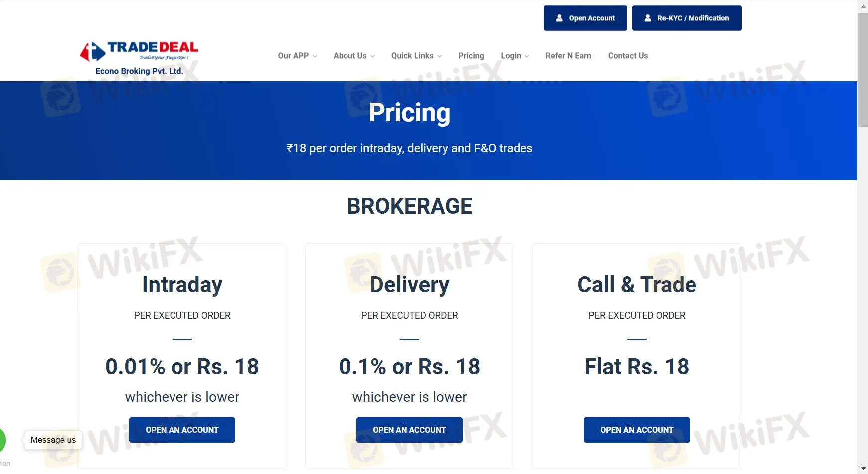Click Open An Account under Call & Trade
Image resolution: width=868 pixels, height=474 pixels.
coord(637,430)
